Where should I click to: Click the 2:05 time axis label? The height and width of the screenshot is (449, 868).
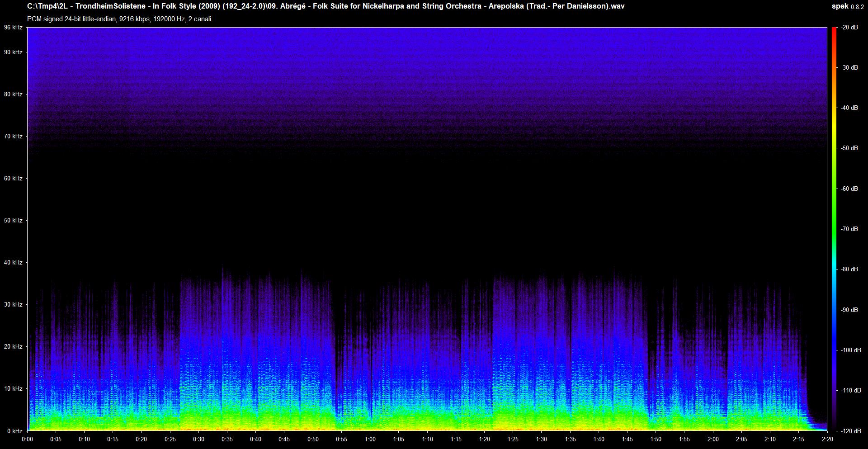click(741, 440)
